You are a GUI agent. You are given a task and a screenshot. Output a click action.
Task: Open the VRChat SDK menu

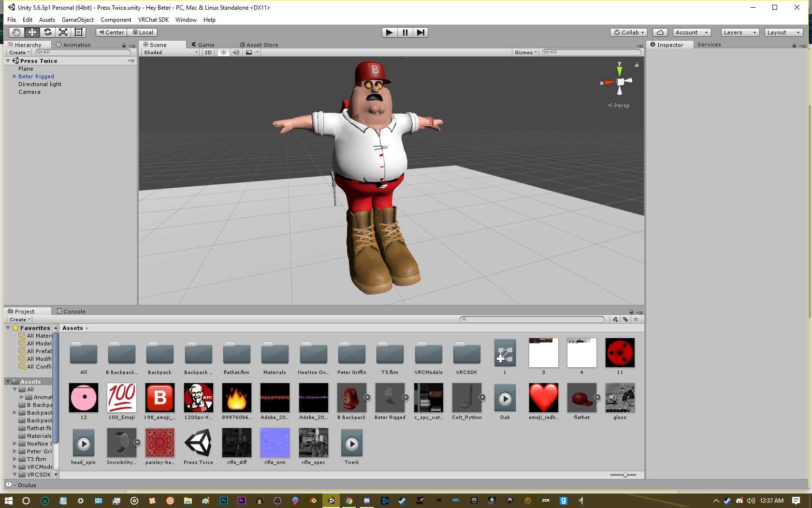pos(153,20)
